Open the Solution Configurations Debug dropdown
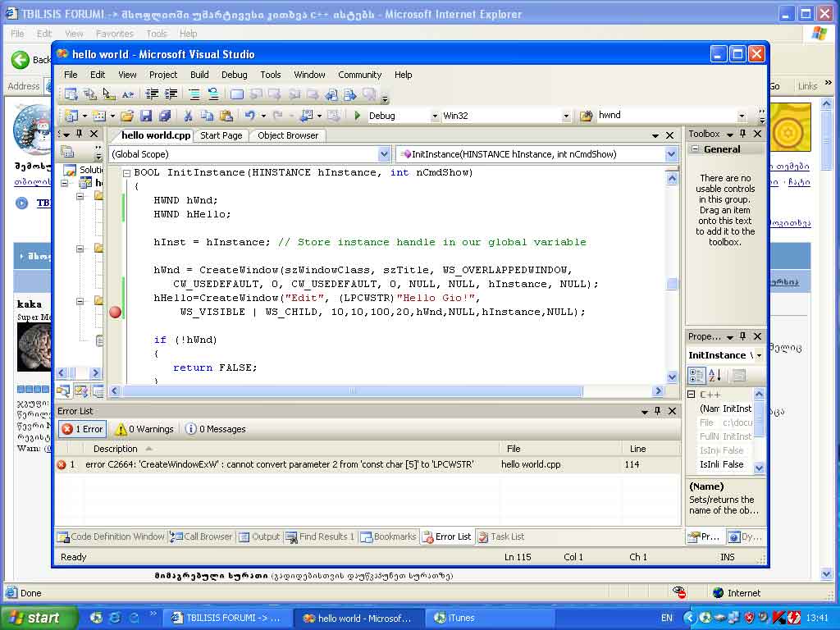 pos(435,116)
